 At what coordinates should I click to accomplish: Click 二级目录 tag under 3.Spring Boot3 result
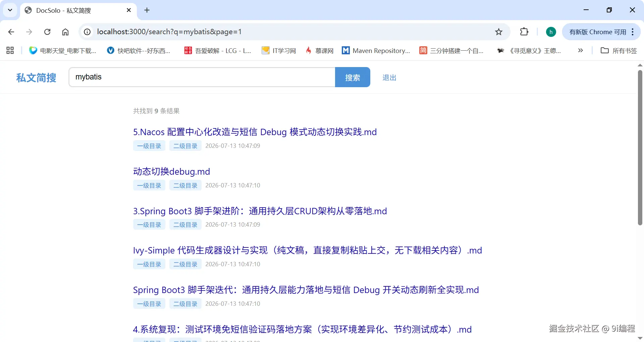click(x=185, y=225)
